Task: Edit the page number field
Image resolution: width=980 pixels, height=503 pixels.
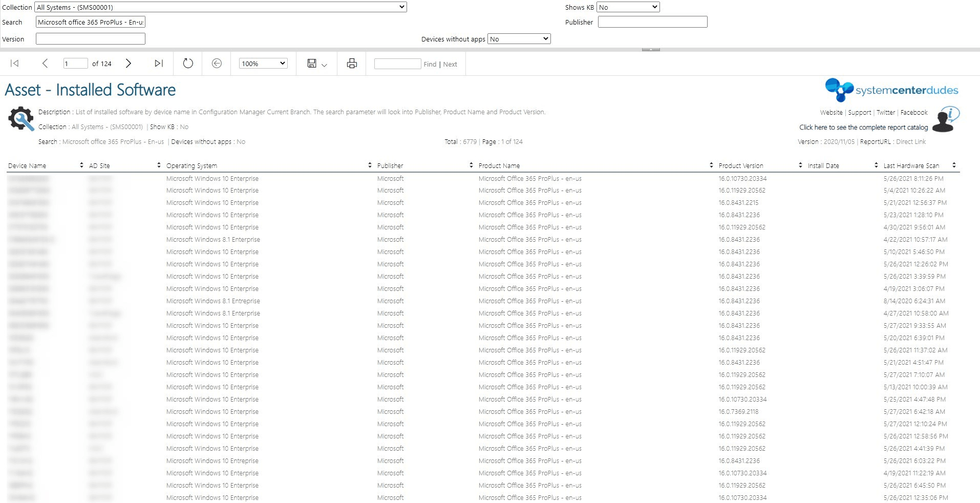Action: (75, 63)
